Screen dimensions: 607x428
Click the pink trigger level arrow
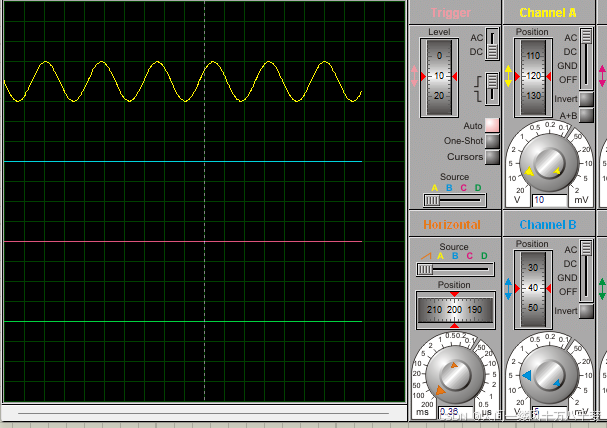414,76
